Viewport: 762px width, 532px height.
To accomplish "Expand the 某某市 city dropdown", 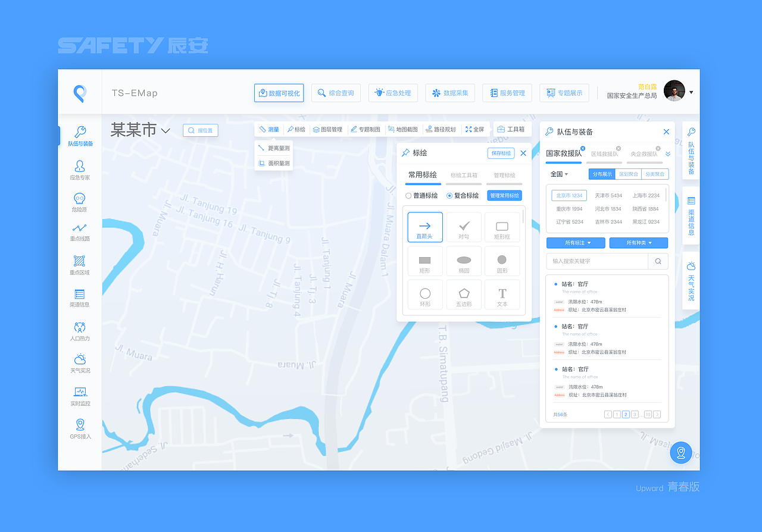I will (x=165, y=130).
